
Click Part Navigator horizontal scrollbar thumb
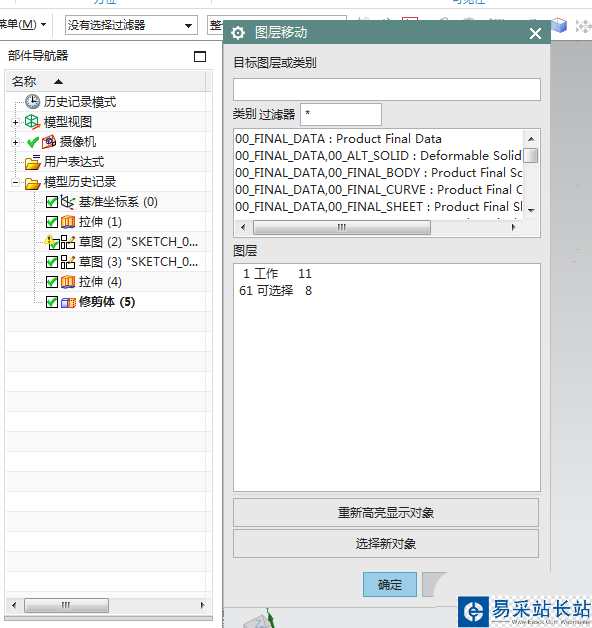pyautogui.click(x=66, y=605)
